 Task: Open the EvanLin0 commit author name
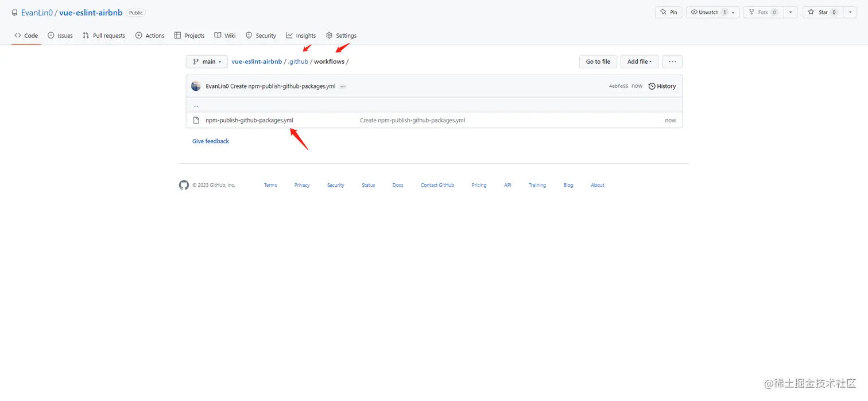point(217,86)
